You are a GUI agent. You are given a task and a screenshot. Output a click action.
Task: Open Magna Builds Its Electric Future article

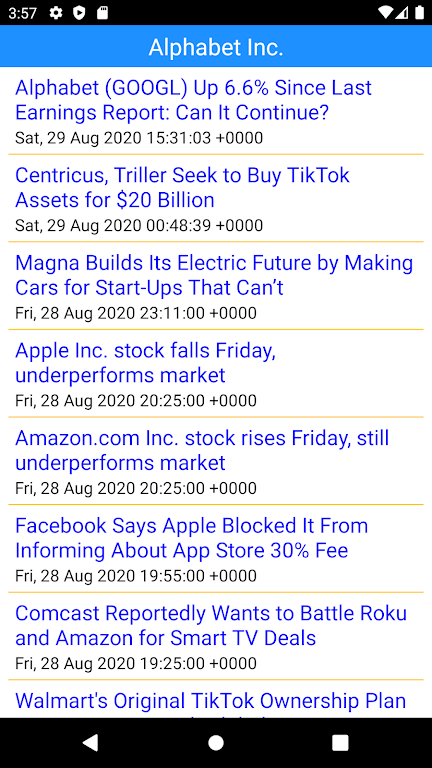click(216, 286)
